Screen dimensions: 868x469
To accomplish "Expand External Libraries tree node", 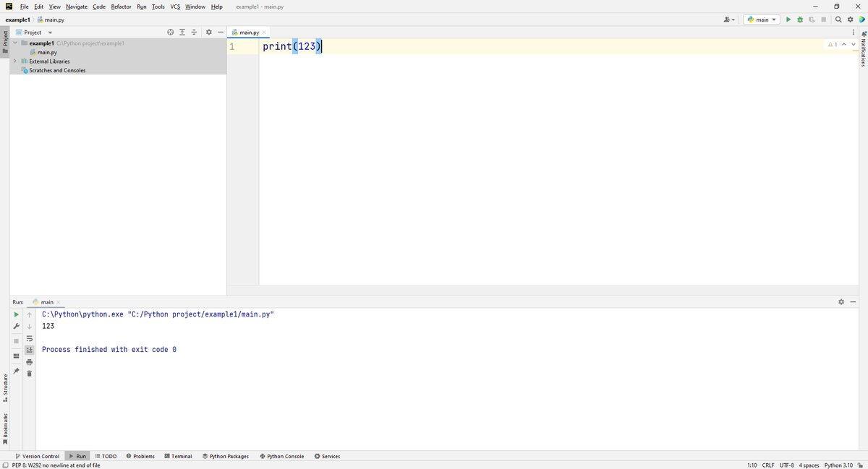I will tap(14, 61).
